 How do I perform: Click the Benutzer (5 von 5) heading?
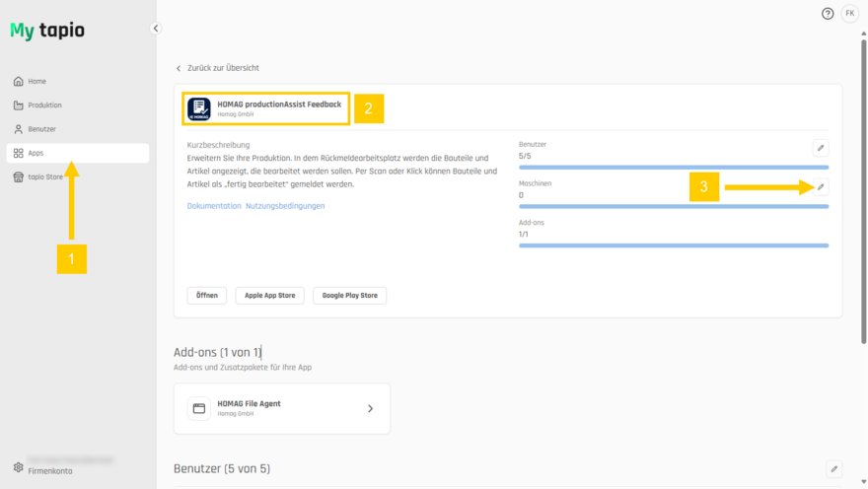pos(222,468)
